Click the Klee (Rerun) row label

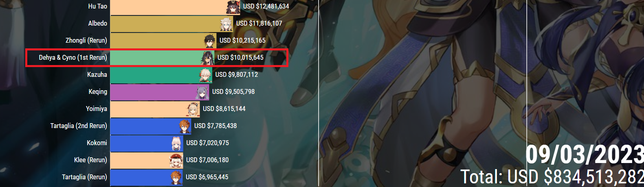90,160
